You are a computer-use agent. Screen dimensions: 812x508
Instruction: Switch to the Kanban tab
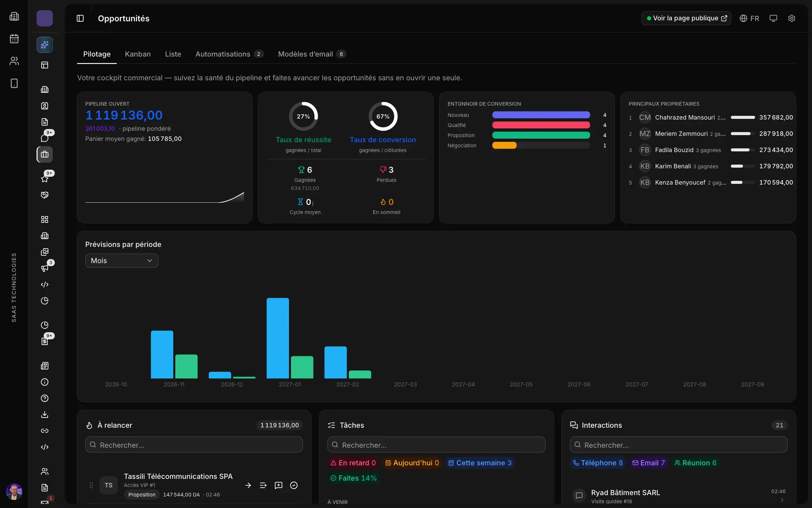[138, 54]
